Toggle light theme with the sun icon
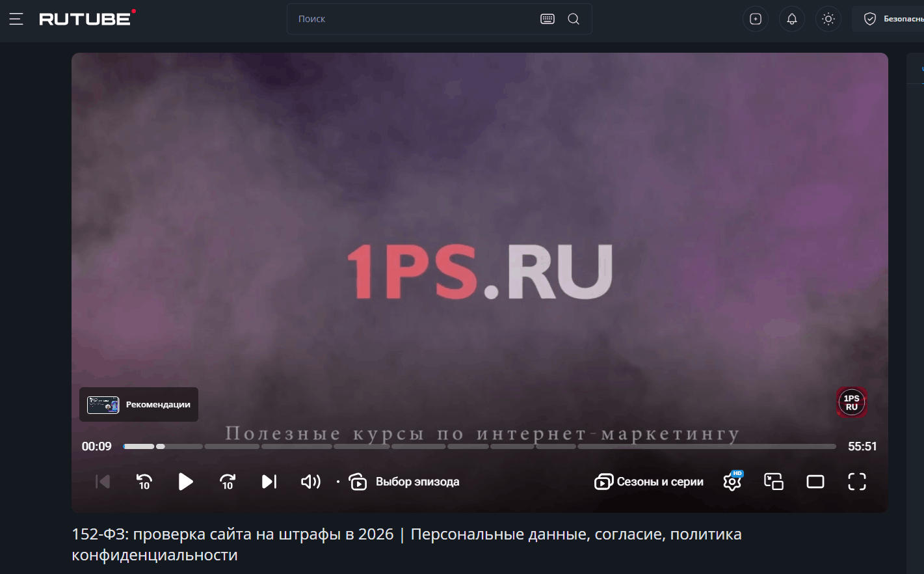924x574 pixels. pos(828,18)
